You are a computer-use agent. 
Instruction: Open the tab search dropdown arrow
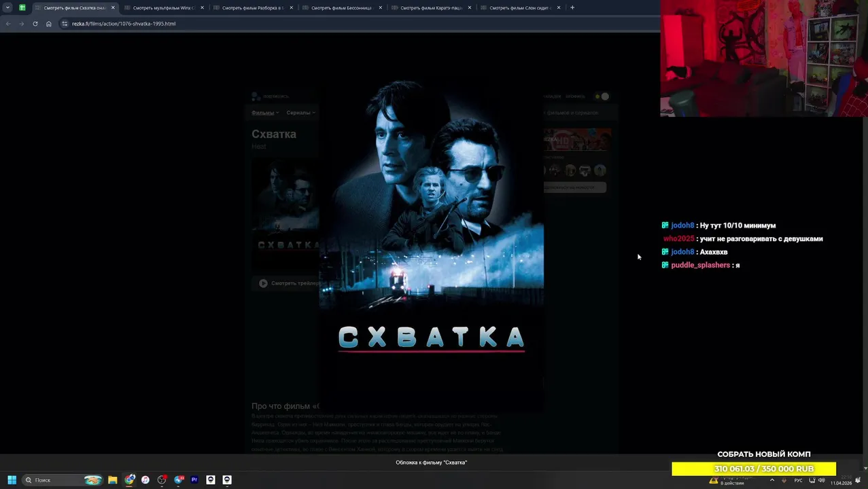tap(7, 7)
